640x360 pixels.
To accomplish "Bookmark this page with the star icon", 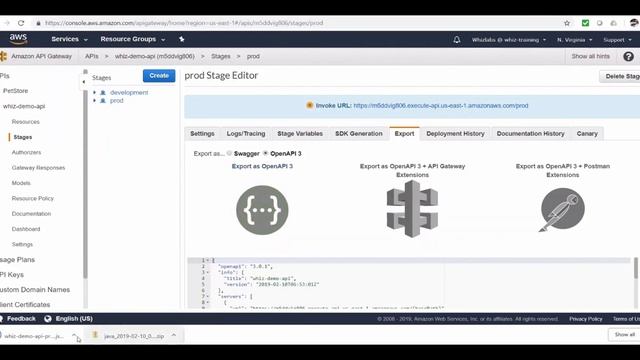I will [567, 23].
